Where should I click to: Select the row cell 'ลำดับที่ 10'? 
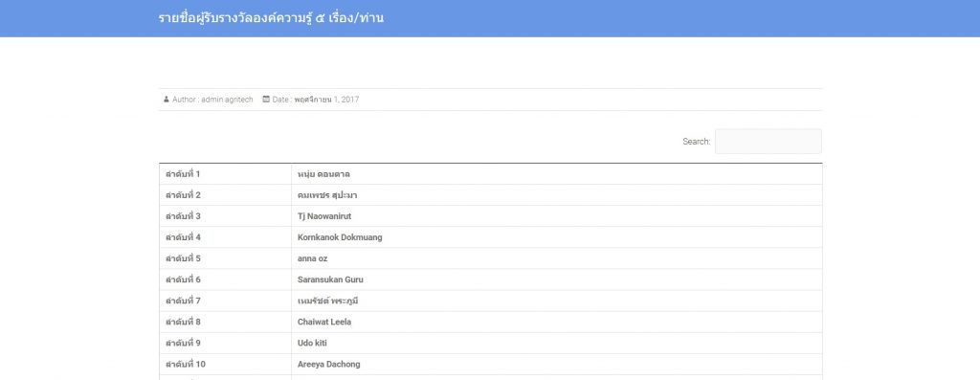click(225, 365)
